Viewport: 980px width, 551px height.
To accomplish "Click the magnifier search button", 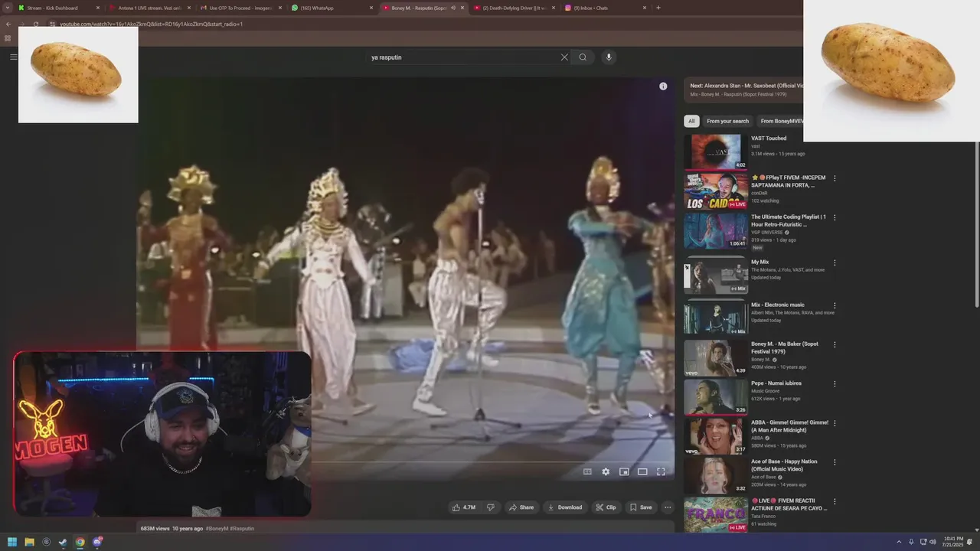I will [583, 57].
